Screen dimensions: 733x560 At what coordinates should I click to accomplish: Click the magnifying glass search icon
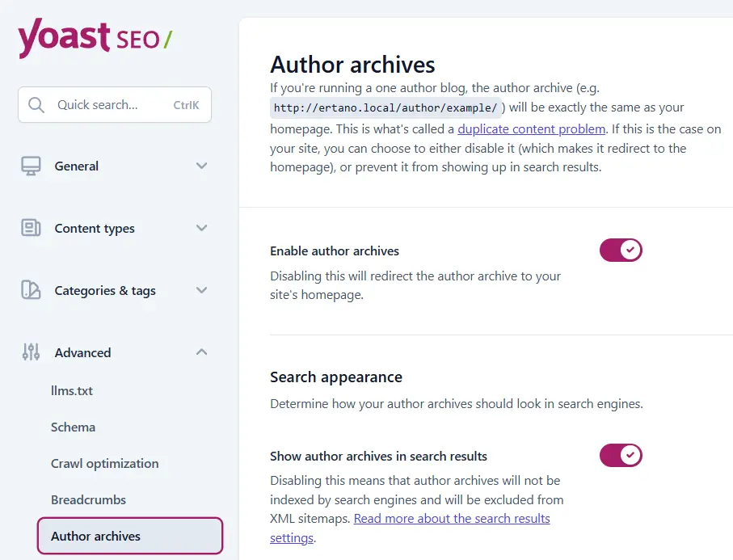click(x=36, y=104)
